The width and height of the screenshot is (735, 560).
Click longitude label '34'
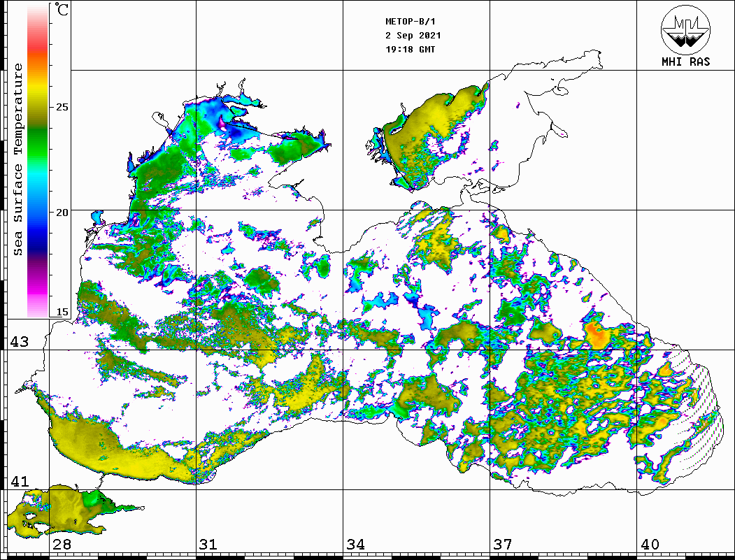tap(356, 545)
